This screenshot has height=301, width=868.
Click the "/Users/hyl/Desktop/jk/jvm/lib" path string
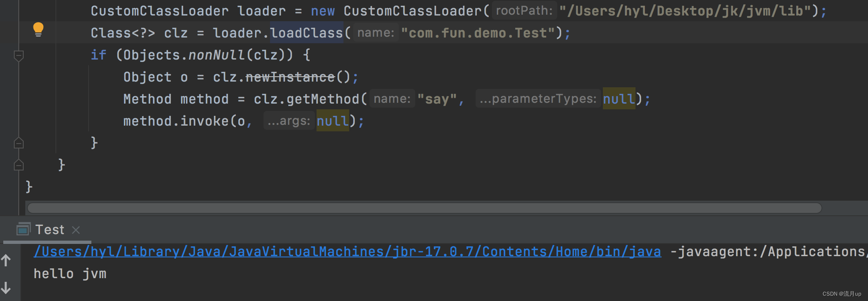click(685, 11)
